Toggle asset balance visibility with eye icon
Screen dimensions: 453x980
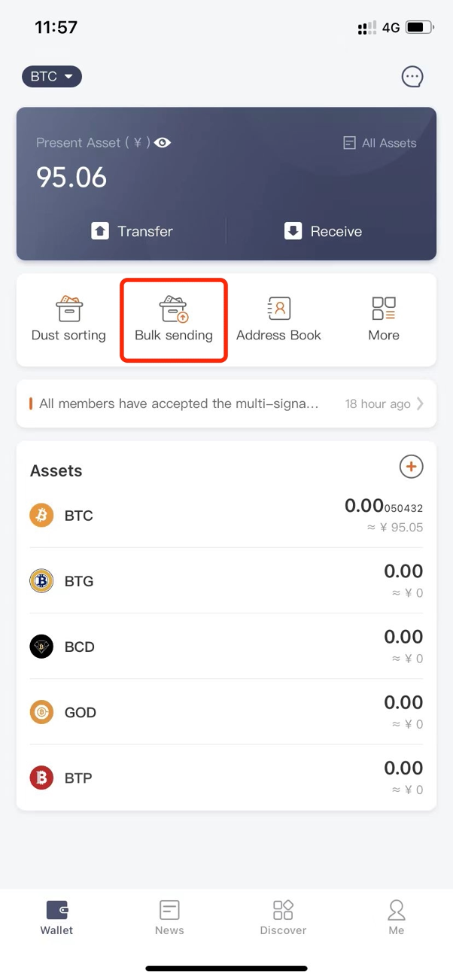tap(162, 142)
